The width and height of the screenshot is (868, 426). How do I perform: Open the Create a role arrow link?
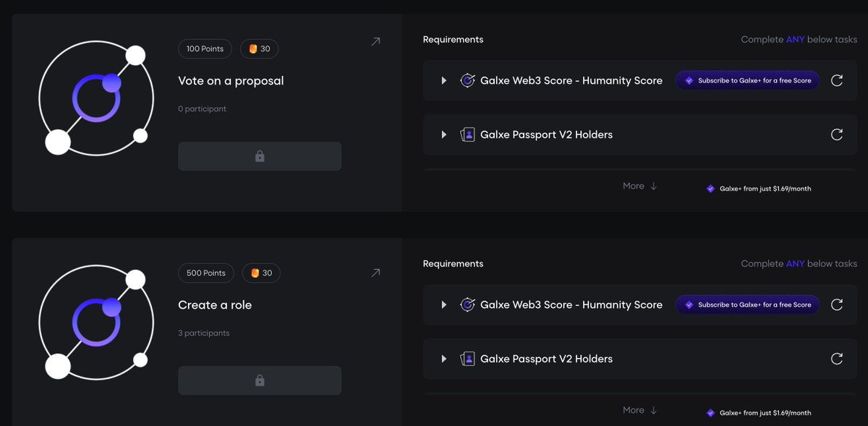click(x=375, y=273)
